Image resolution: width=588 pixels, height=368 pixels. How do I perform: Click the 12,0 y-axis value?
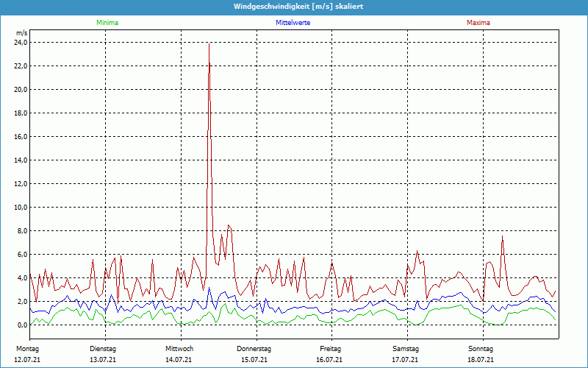21,183
